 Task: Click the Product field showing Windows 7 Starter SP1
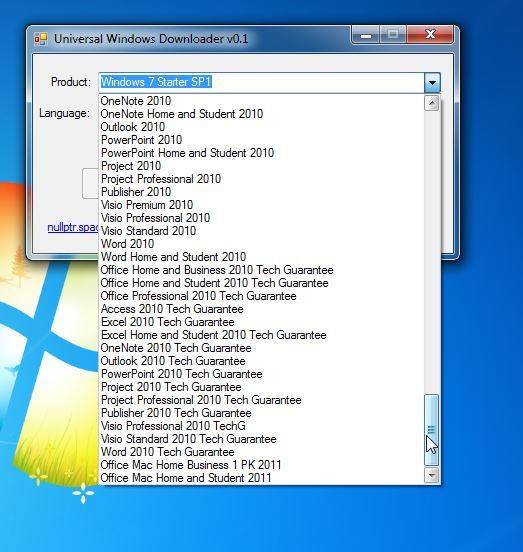262,82
